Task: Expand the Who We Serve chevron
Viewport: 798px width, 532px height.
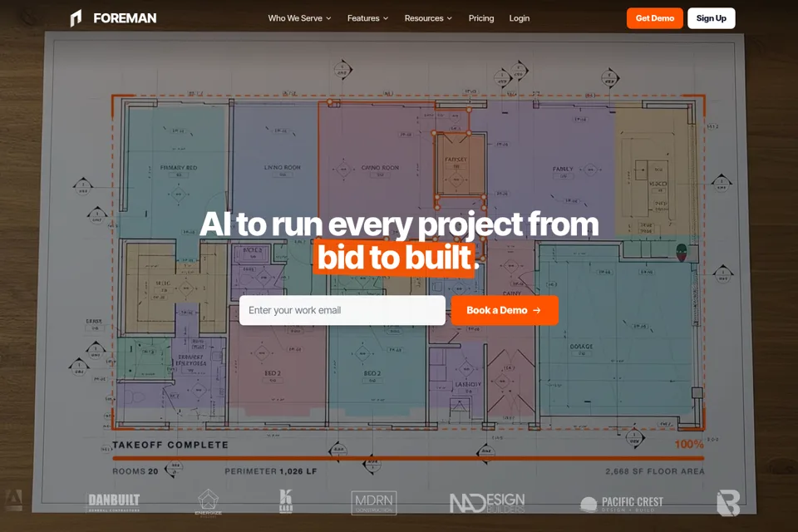Action: pos(328,18)
